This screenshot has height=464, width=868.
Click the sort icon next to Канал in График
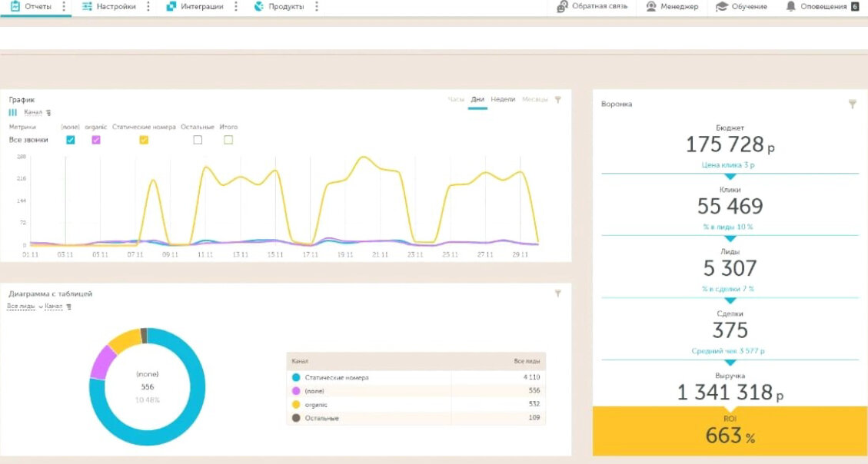[x=48, y=113]
